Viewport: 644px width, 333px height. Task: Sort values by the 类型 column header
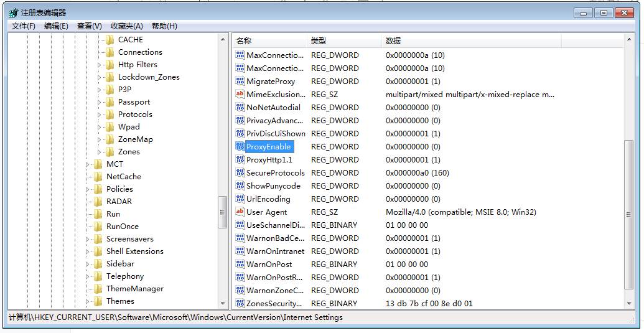tap(344, 40)
